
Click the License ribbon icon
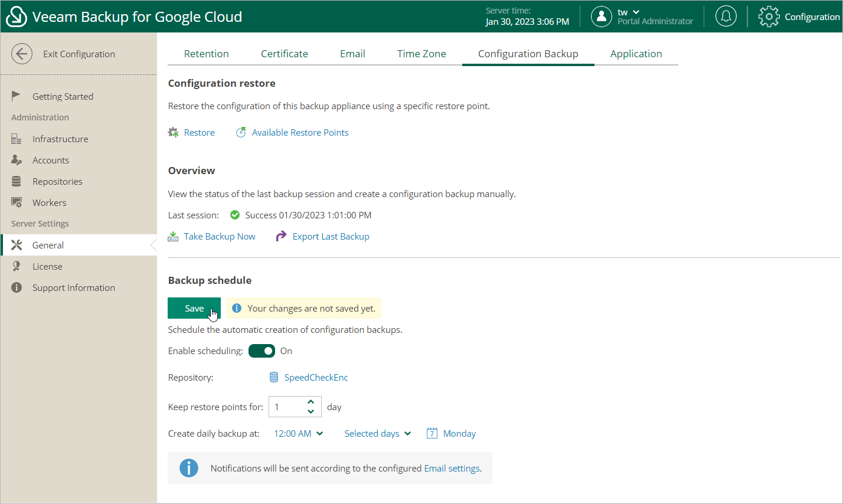click(16, 266)
